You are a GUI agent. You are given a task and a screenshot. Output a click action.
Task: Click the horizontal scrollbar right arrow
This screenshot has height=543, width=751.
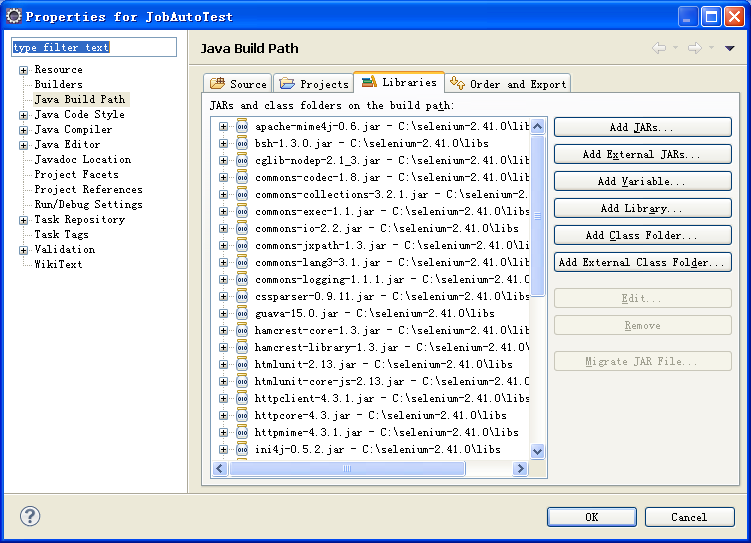(520, 468)
